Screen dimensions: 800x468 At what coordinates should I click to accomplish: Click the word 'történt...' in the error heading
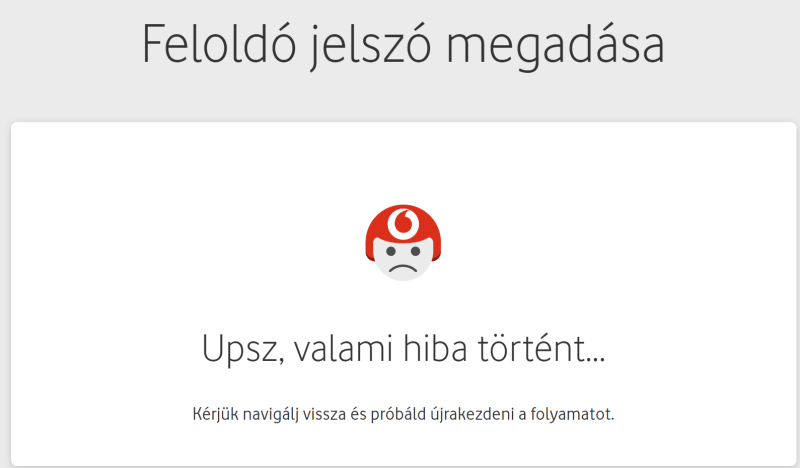click(x=541, y=348)
